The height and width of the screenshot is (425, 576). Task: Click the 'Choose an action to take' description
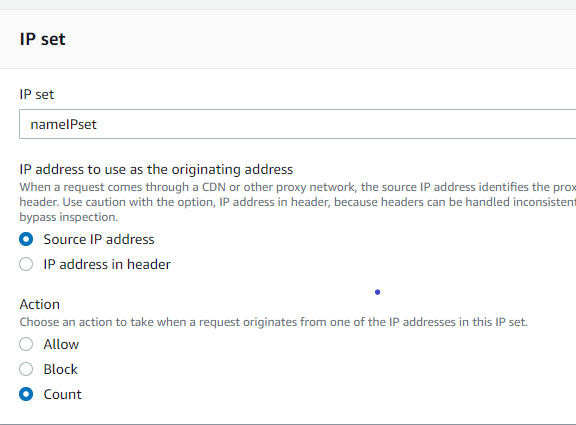273,322
